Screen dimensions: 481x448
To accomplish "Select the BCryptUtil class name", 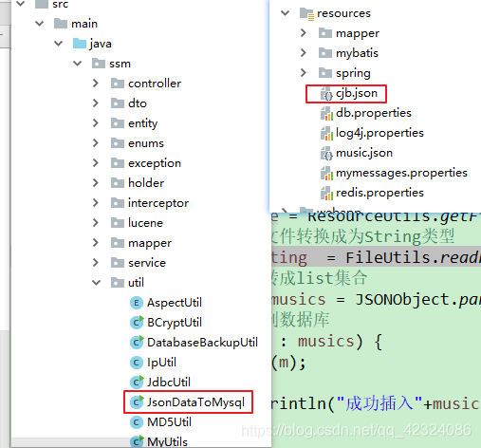I will click(175, 323).
